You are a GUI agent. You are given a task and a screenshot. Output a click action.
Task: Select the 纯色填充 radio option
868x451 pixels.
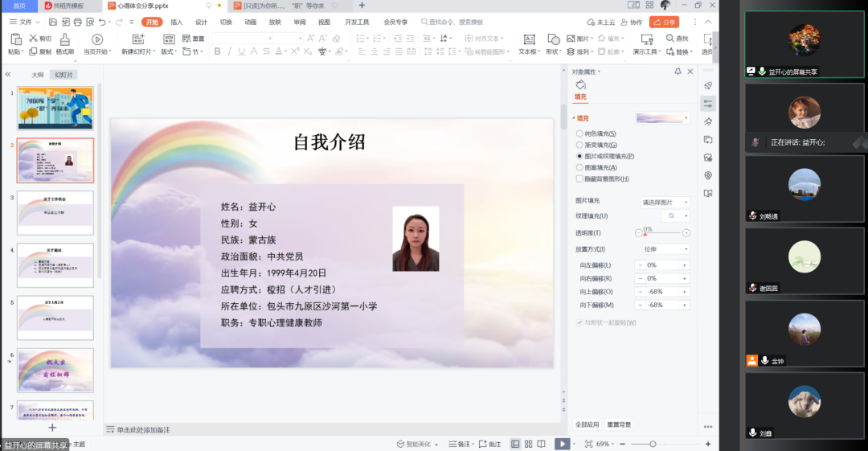pyautogui.click(x=579, y=133)
